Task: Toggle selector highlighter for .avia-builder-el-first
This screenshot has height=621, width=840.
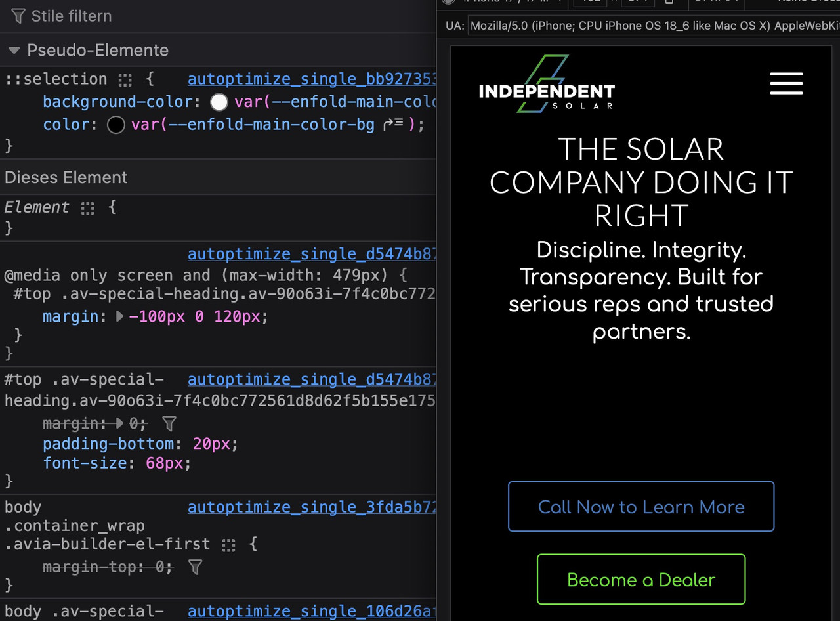Action: click(228, 545)
